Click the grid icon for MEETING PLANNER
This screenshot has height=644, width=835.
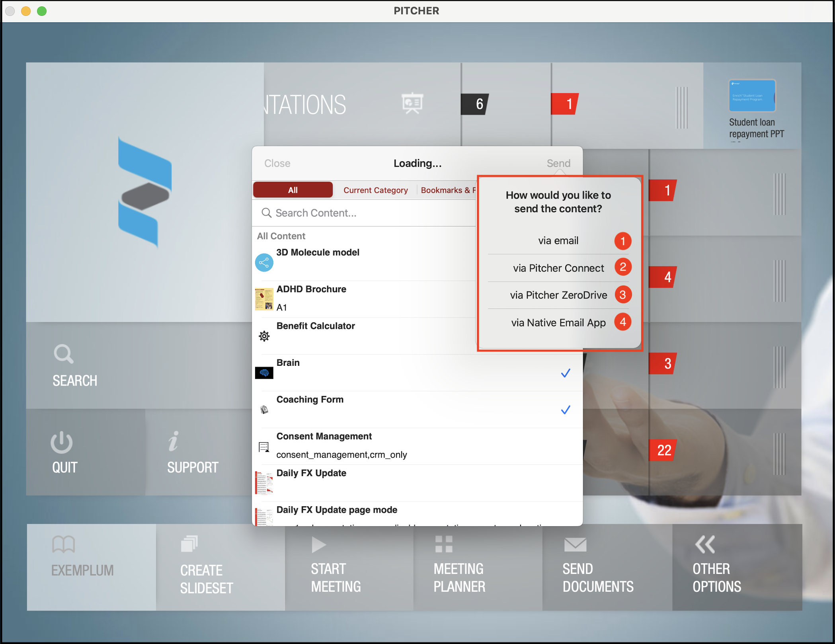(444, 544)
